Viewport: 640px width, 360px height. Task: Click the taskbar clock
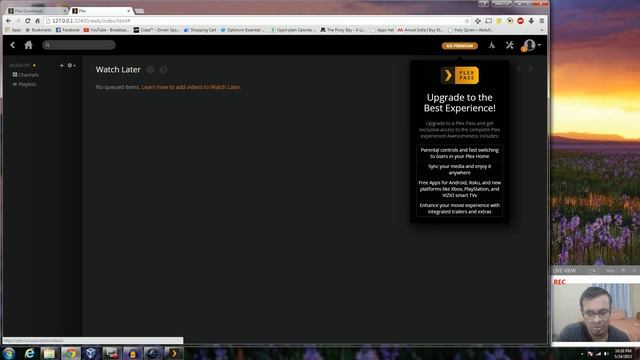(x=623, y=353)
